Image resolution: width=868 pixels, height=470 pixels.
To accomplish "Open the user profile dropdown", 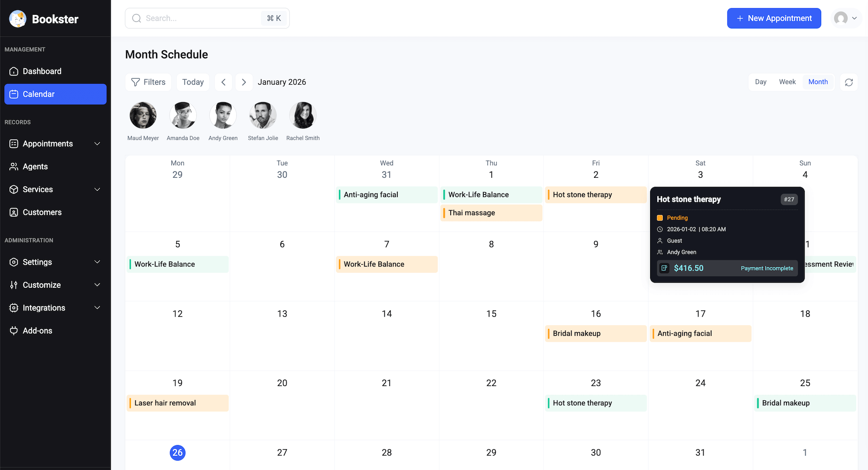I will tap(846, 19).
